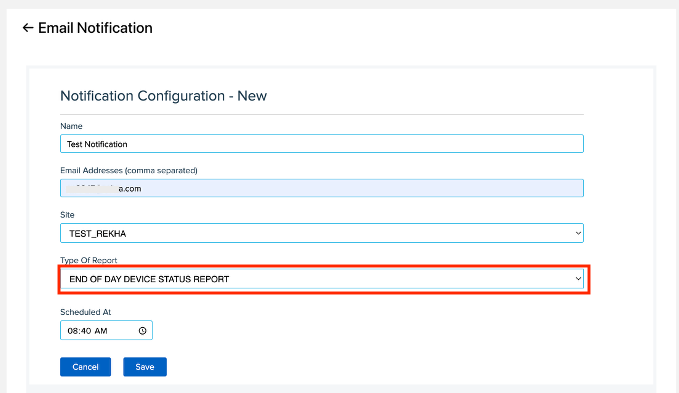
Task: Click the 'Type Of Report' label
Action: (88, 260)
